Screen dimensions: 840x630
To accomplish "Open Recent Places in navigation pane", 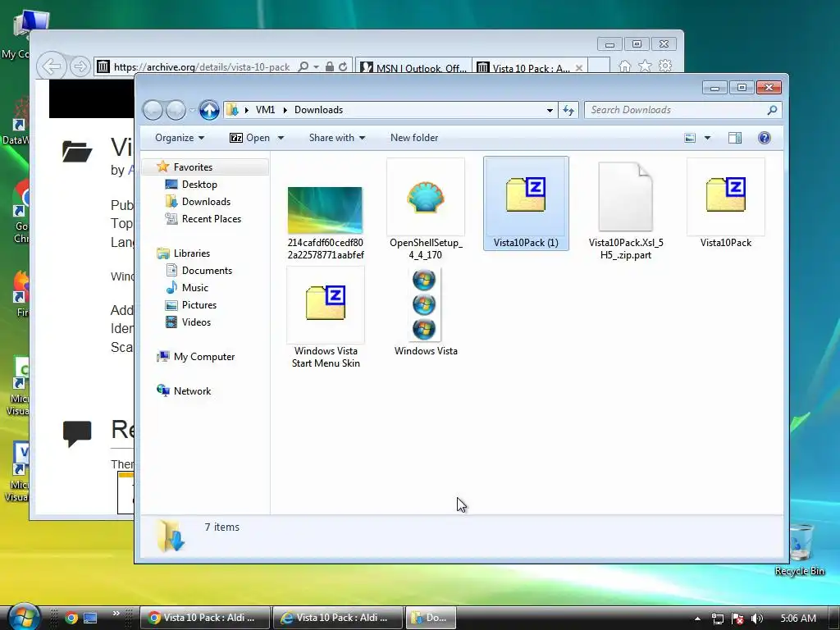I will click(x=212, y=218).
